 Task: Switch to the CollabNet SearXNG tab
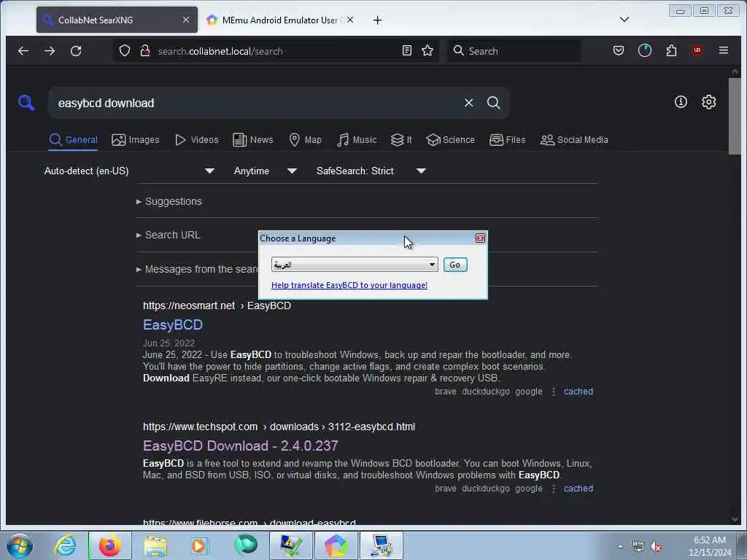click(x=117, y=20)
